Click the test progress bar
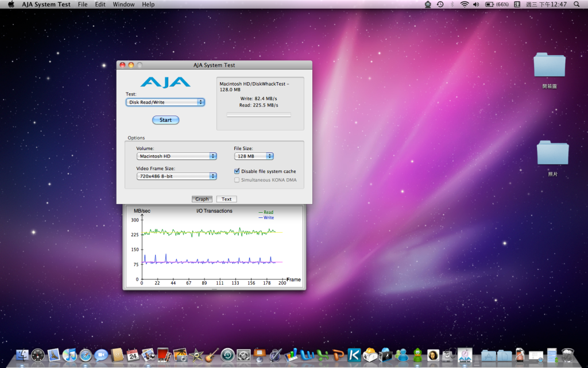Image resolution: width=588 pixels, height=368 pixels. (259, 115)
